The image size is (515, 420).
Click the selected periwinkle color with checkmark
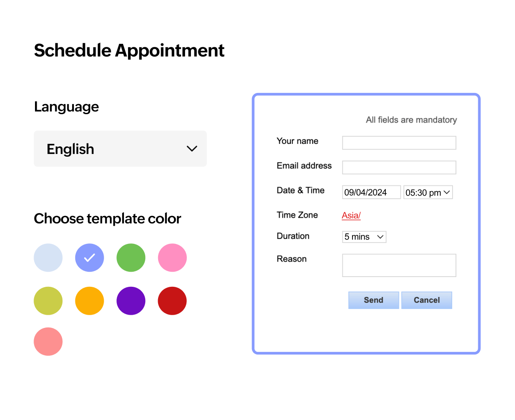tap(89, 258)
